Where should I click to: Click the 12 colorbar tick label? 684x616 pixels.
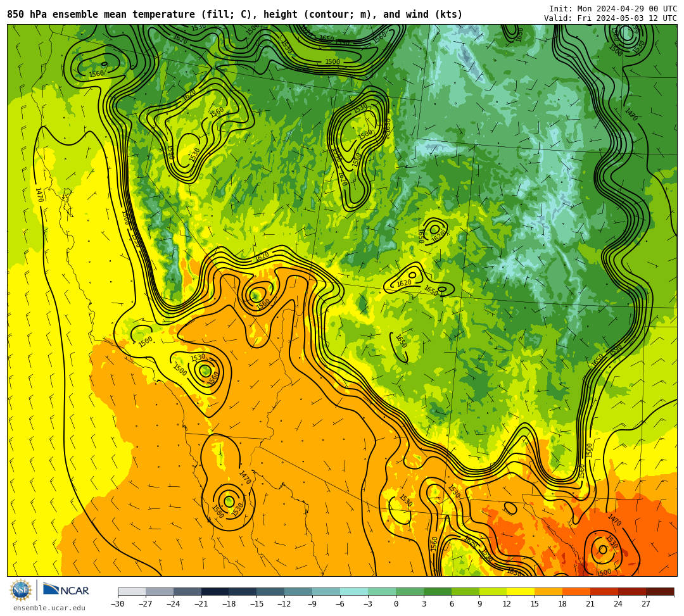(x=507, y=604)
